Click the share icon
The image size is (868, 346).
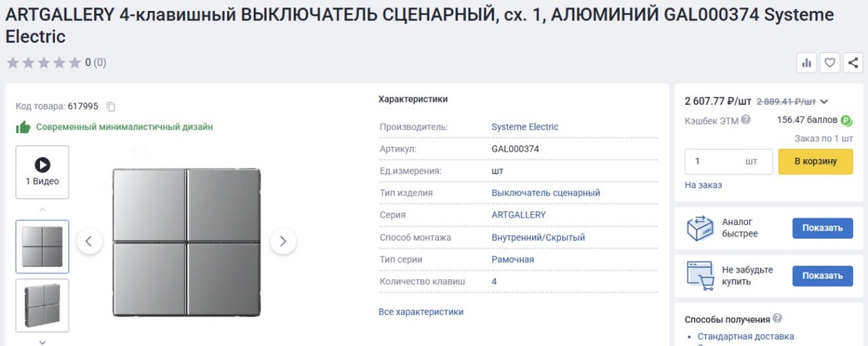[x=853, y=63]
